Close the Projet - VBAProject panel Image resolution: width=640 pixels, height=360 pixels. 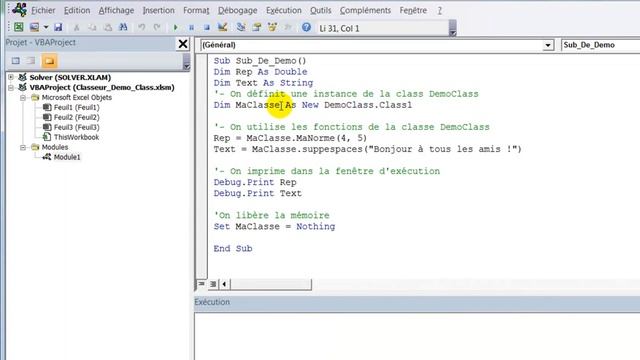point(183,44)
